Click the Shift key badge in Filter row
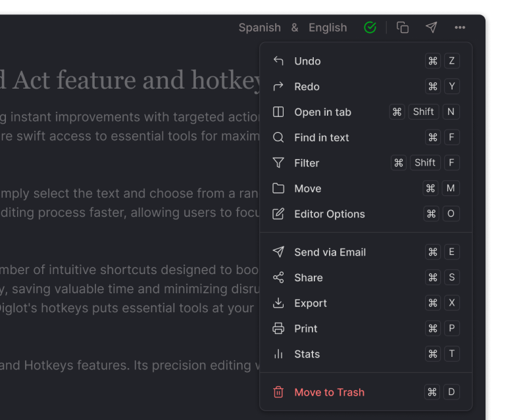This screenshot has height=420, width=525. [x=425, y=162]
